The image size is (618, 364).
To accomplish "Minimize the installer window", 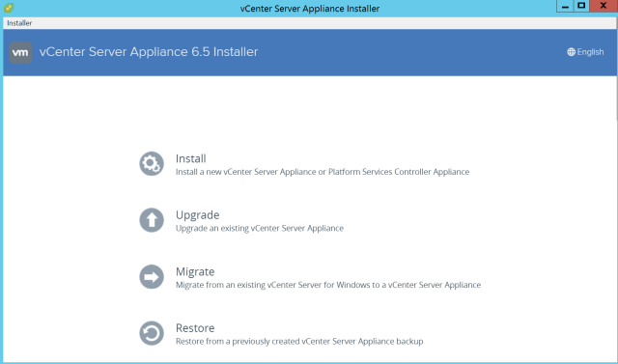I will [565, 6].
